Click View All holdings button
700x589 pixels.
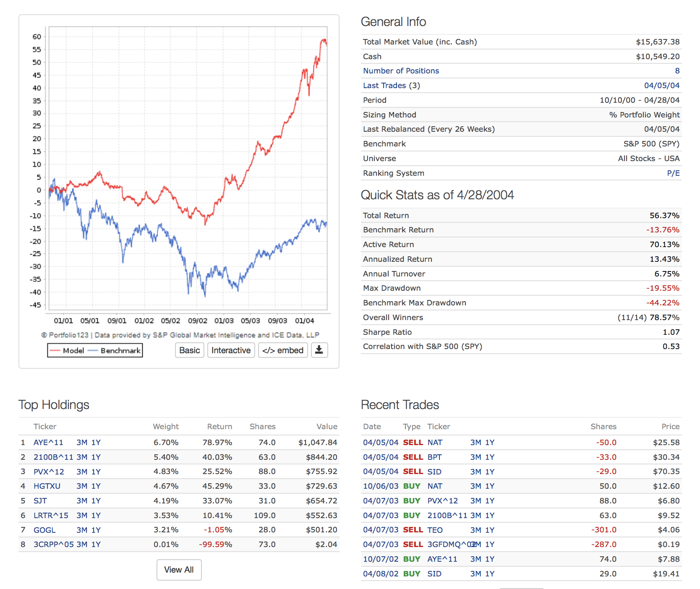(179, 570)
